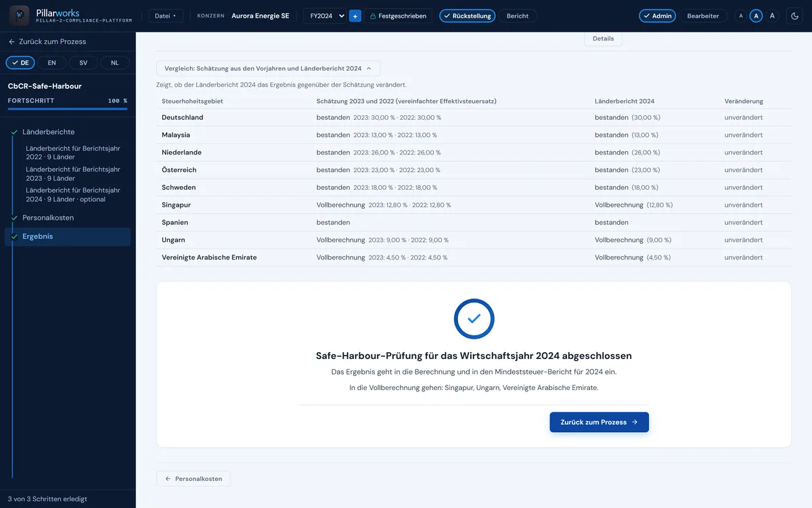Open Länderbericht für Berichtsjahr 2023
This screenshot has width=812, height=508.
[x=73, y=173]
